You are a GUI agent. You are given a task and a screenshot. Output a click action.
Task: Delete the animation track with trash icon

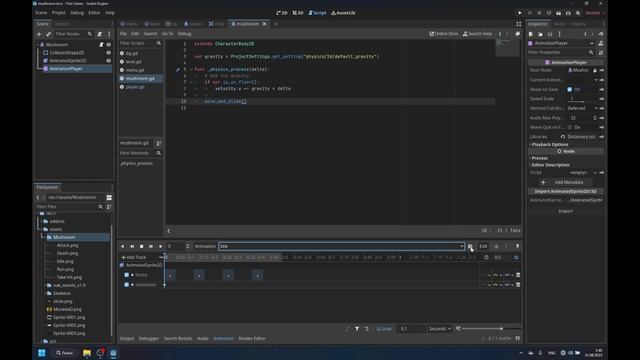pos(518,285)
